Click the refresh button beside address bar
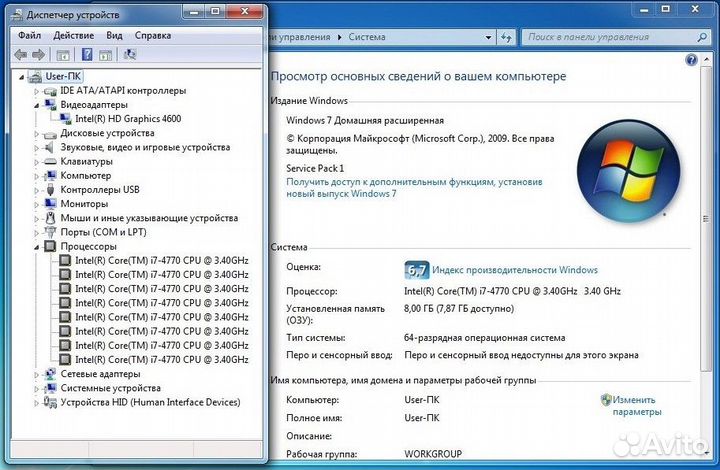 coord(506,37)
